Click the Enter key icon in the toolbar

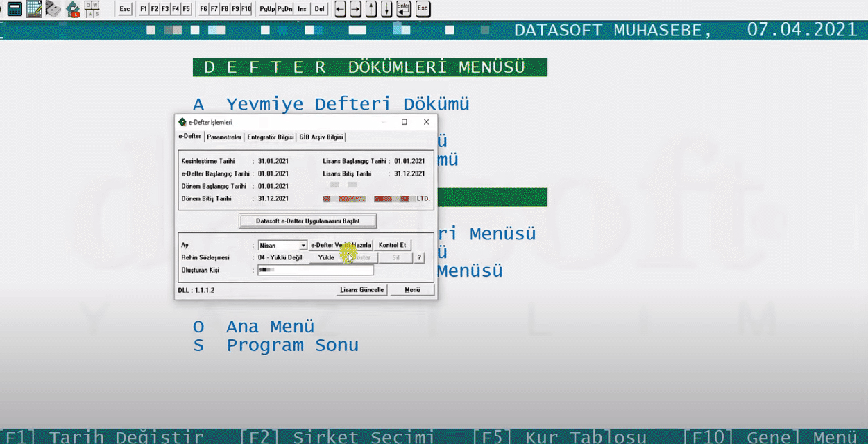[x=402, y=9]
